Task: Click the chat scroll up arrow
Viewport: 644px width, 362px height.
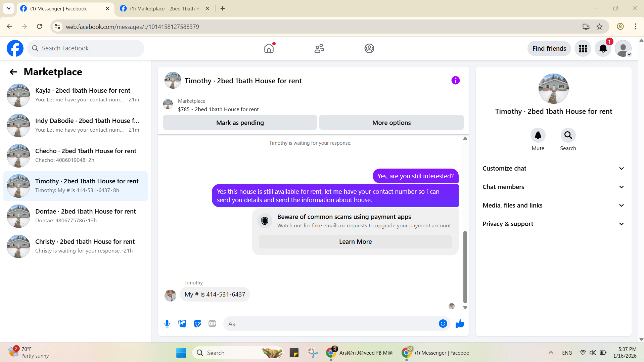Action: [465, 138]
